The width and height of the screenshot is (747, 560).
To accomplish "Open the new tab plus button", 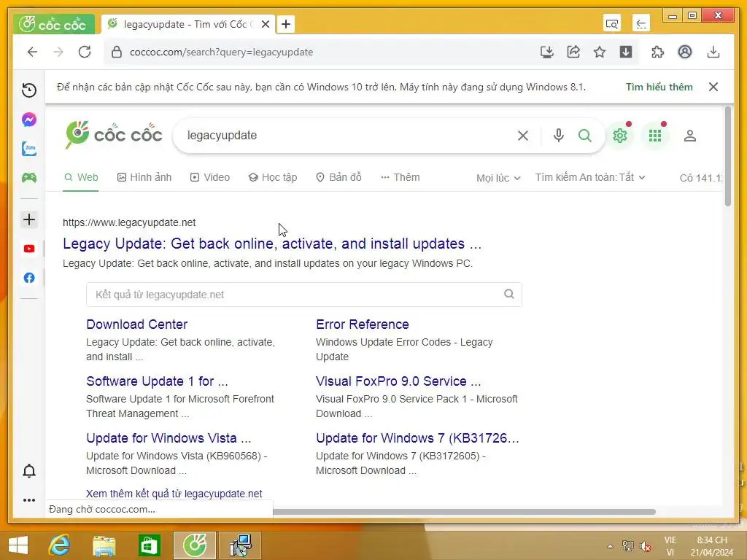I will [286, 24].
